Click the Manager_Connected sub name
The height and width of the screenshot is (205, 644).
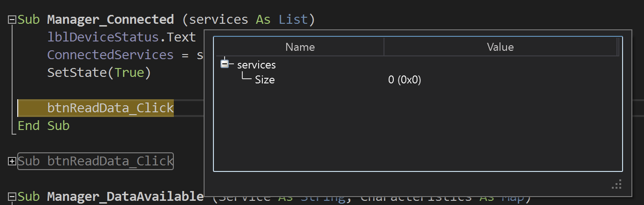[110, 20]
